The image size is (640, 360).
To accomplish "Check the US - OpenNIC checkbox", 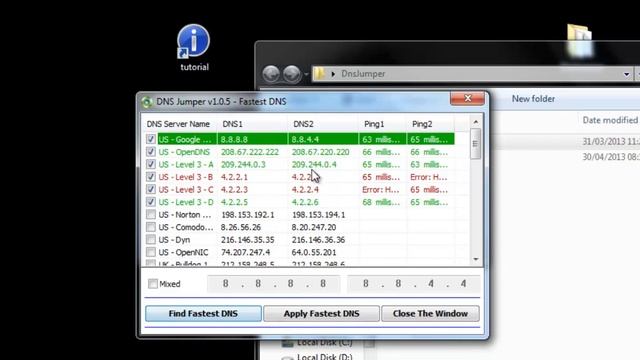I will [x=151, y=252].
